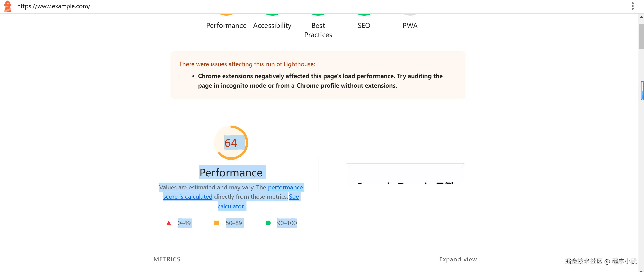Click the 64 performance score gauge
Screen dimensions: 644x272
click(x=231, y=143)
